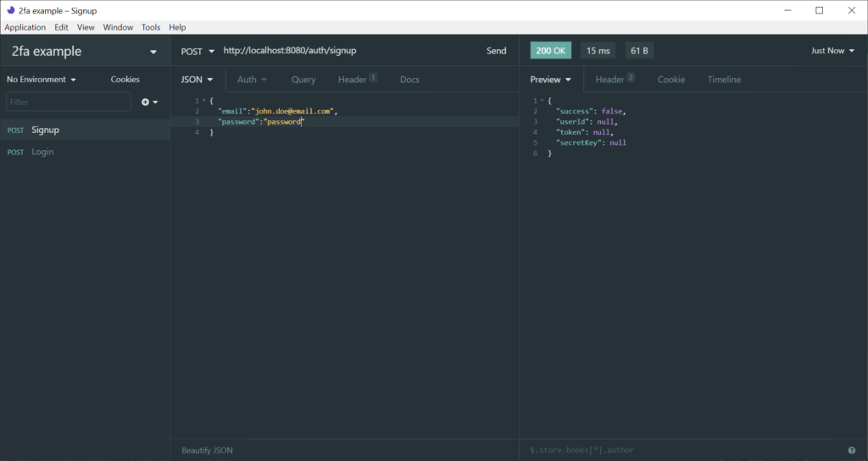The height and width of the screenshot is (461, 868).
Task: Open the Just Now history dropdown
Action: (x=832, y=51)
